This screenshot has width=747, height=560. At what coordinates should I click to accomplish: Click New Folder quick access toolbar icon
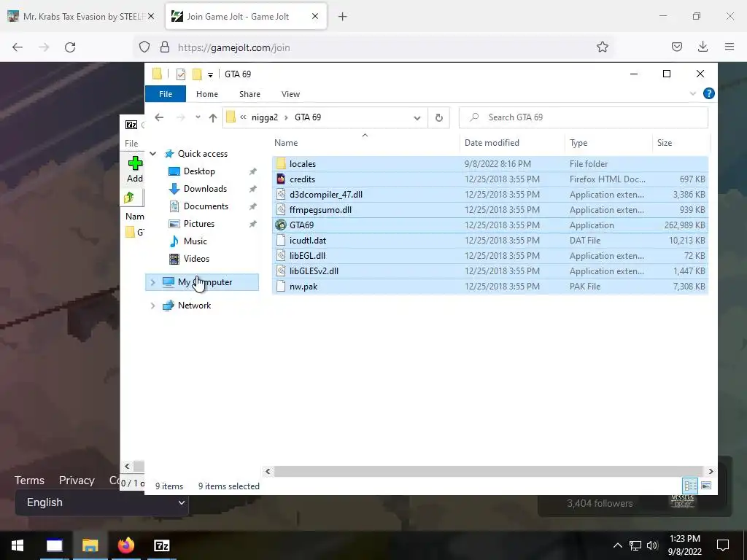tap(197, 74)
